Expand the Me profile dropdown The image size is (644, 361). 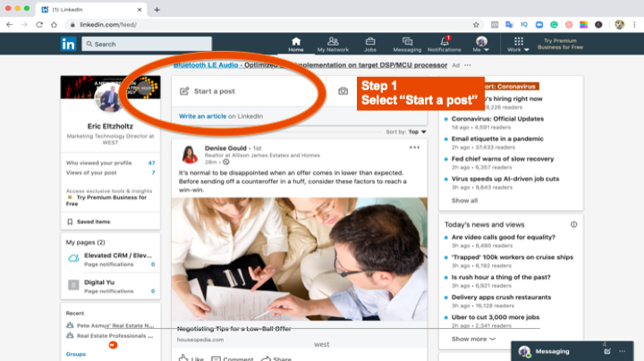point(481,44)
